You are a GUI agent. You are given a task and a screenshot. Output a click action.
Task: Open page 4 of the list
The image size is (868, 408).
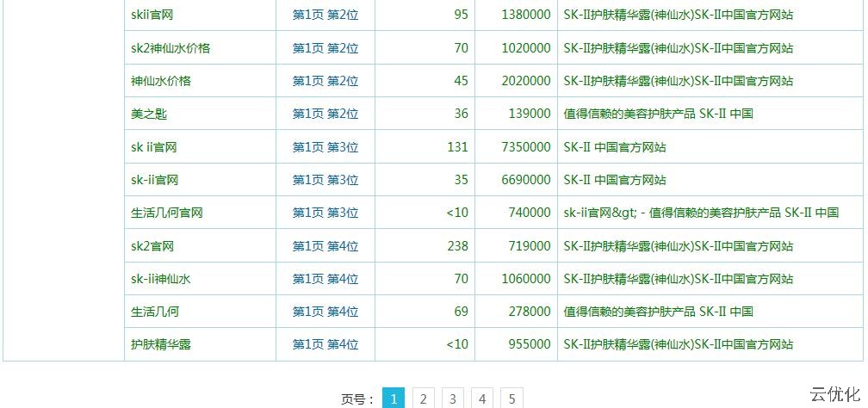482,399
